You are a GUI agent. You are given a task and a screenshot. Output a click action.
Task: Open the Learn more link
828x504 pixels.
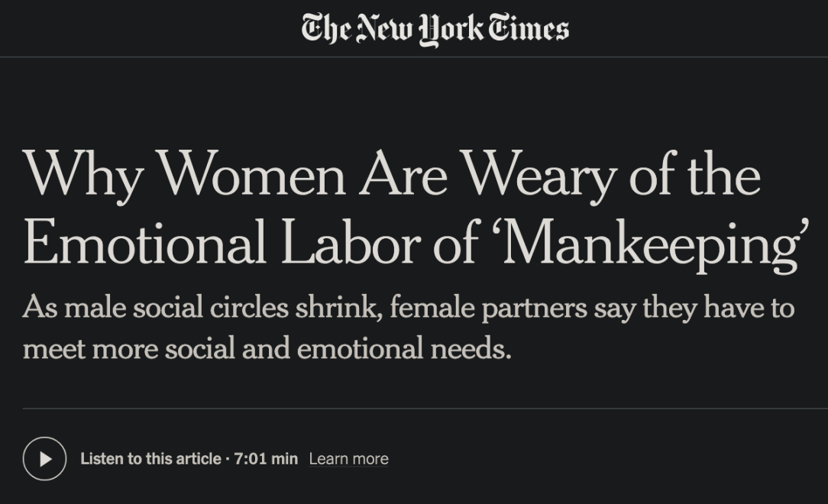click(348, 459)
